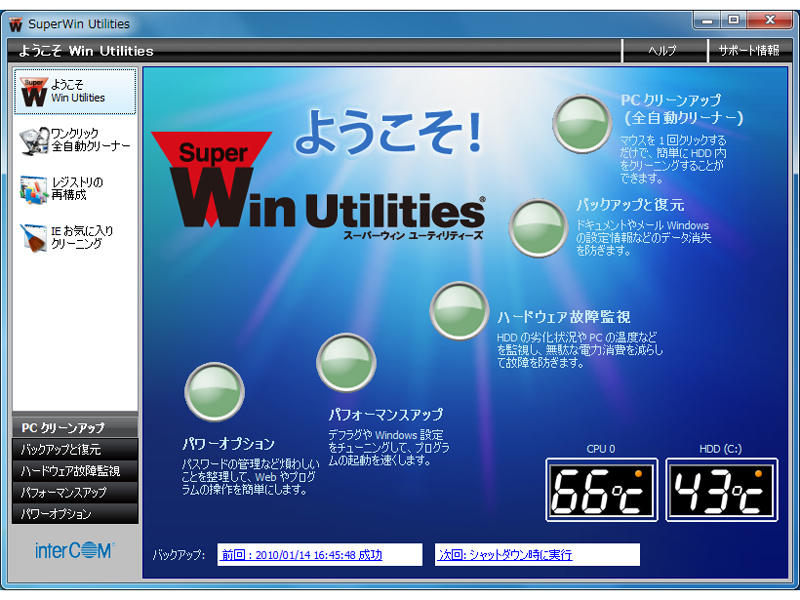Image resolution: width=800 pixels, height=600 pixels.
Task: Switch to the パワーオプション category tab
Action: coord(75,513)
